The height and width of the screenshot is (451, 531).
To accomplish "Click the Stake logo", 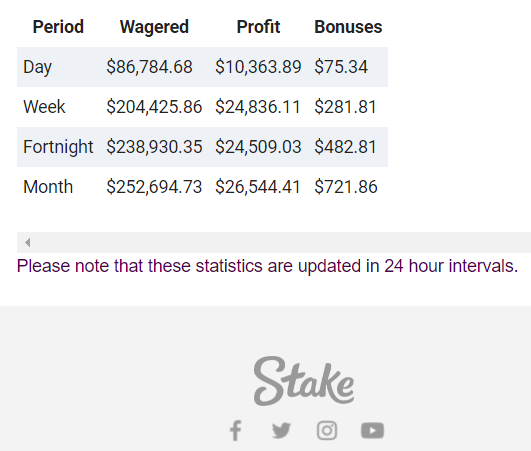I will 304,381.
